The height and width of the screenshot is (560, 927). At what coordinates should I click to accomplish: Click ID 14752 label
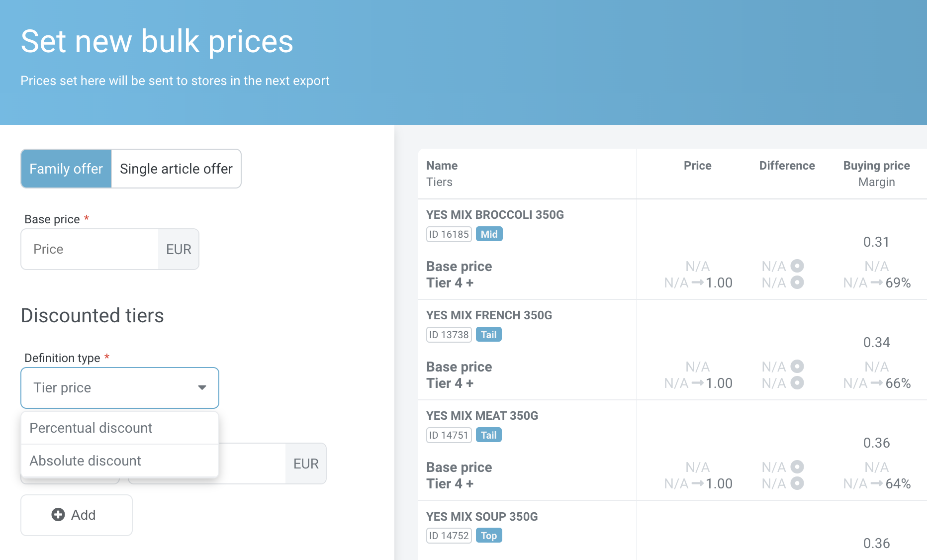pyautogui.click(x=449, y=536)
